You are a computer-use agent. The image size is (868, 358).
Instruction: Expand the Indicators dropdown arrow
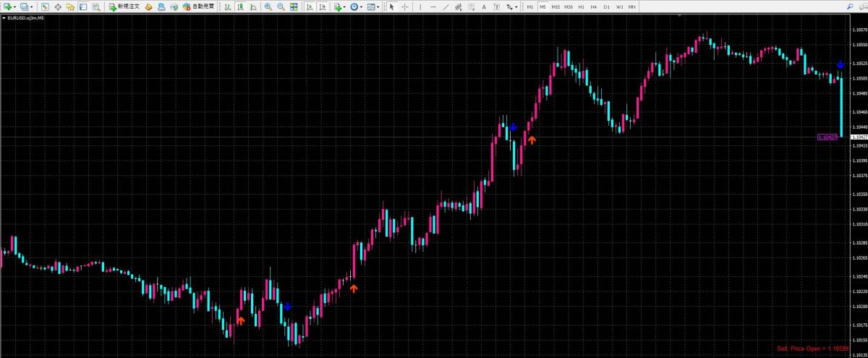click(345, 7)
